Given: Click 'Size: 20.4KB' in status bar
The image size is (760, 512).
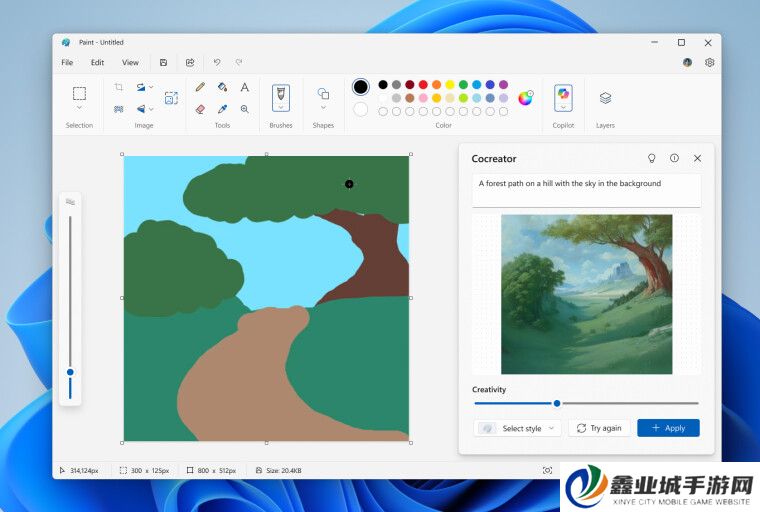Looking at the screenshot, I should 284,470.
